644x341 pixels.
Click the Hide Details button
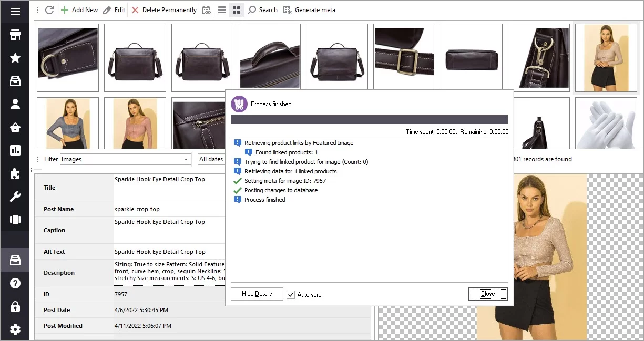click(257, 294)
